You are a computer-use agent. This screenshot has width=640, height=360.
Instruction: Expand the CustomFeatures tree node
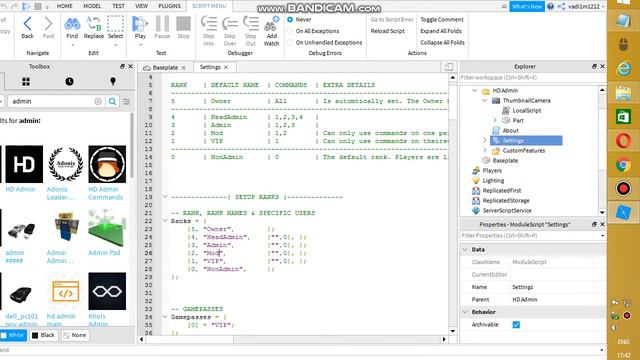pyautogui.click(x=484, y=151)
